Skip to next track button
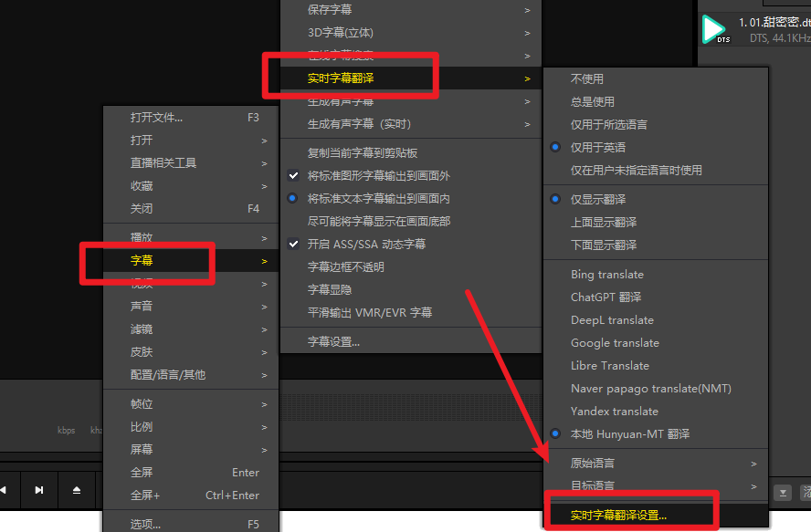 click(39, 490)
